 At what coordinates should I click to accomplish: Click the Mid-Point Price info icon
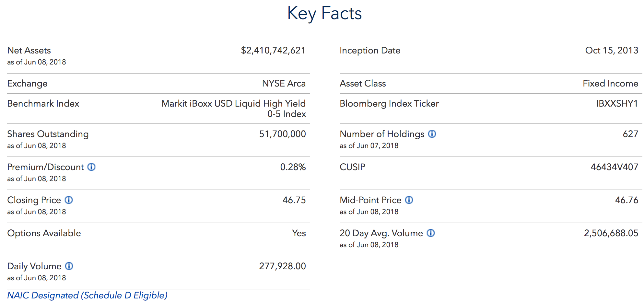coord(409,200)
